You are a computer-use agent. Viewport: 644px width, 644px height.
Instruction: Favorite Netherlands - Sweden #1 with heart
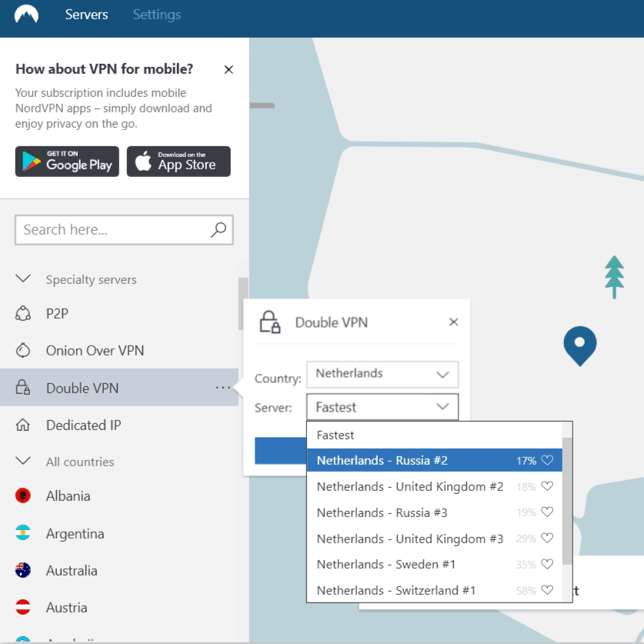coord(547,564)
